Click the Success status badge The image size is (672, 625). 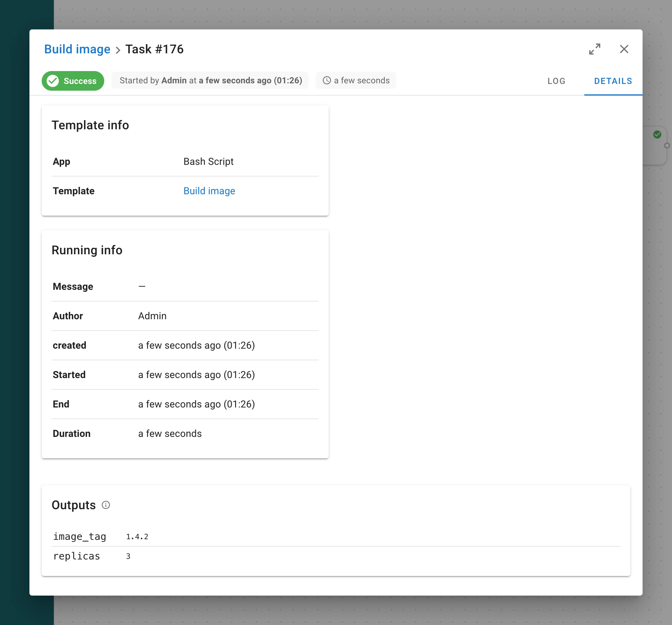pyautogui.click(x=73, y=81)
